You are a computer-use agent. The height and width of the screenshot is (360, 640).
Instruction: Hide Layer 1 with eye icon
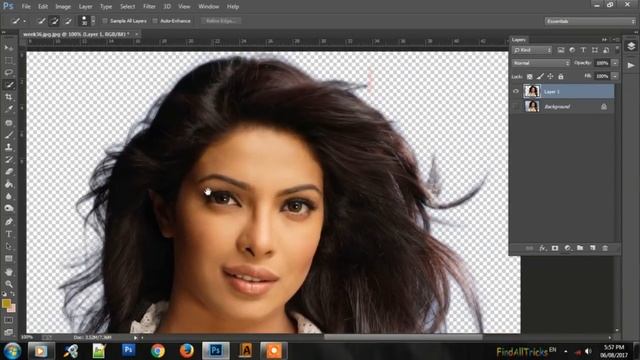516,91
